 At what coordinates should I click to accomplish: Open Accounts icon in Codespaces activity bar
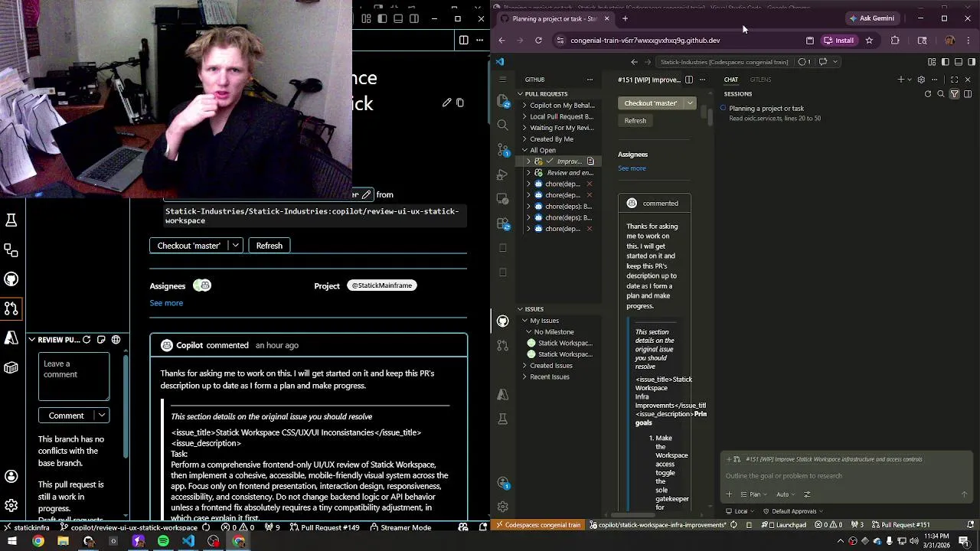(x=502, y=482)
